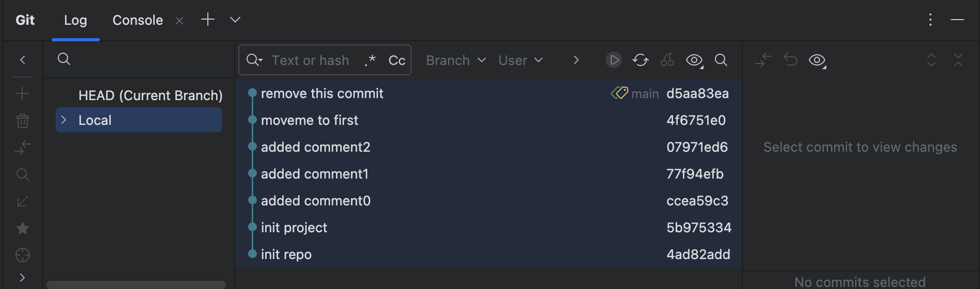The image size is (980, 289).
Task: Click the refresh log icon
Action: (641, 60)
